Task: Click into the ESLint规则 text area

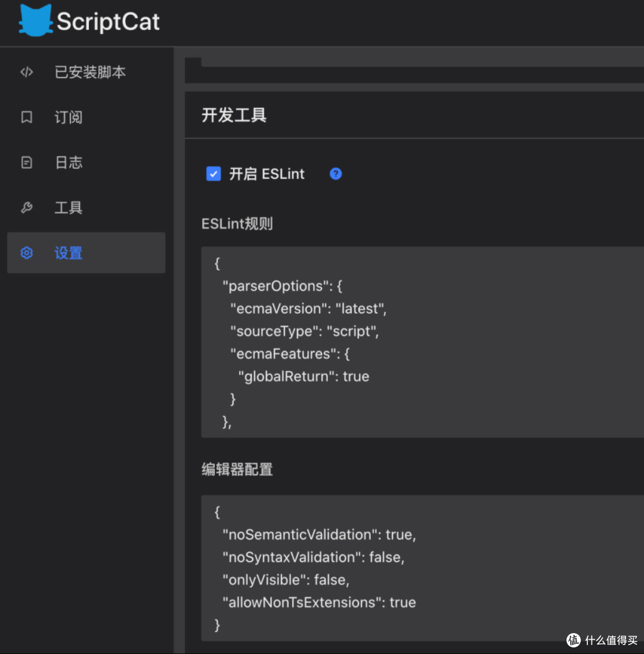Action: click(x=422, y=342)
